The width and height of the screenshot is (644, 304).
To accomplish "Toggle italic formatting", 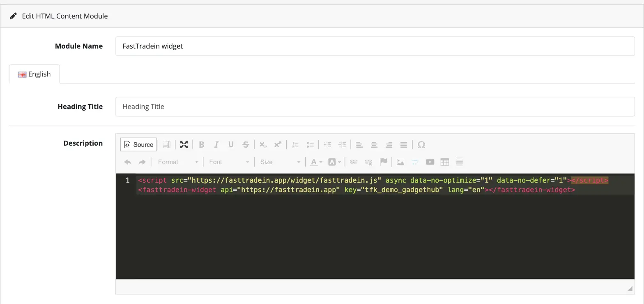I will (216, 144).
